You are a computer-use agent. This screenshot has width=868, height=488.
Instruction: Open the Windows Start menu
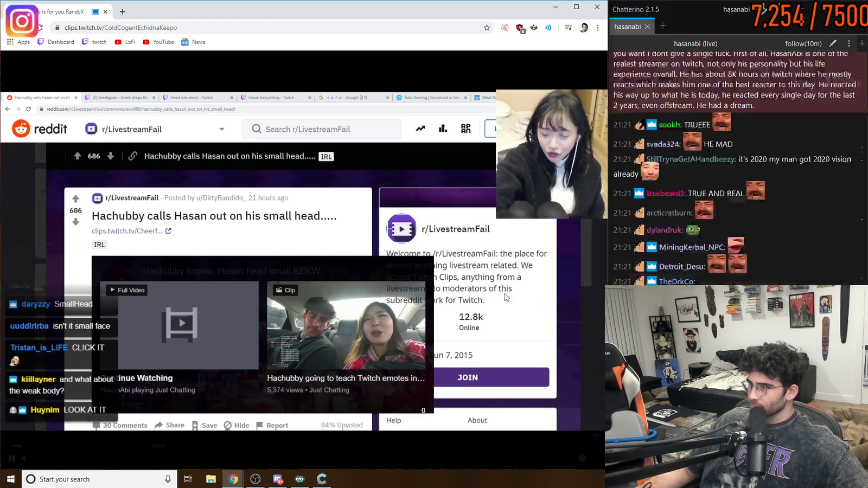tap(11, 479)
